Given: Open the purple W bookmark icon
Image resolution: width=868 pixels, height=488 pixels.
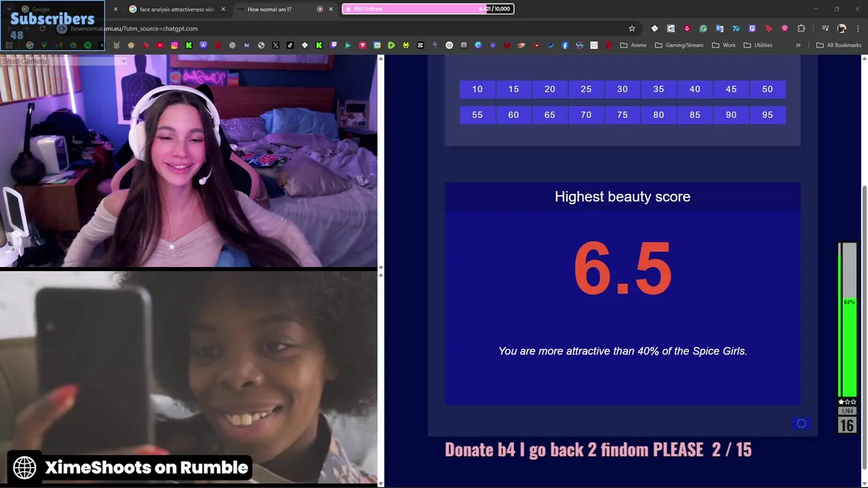Looking at the screenshot, I should tap(203, 45).
